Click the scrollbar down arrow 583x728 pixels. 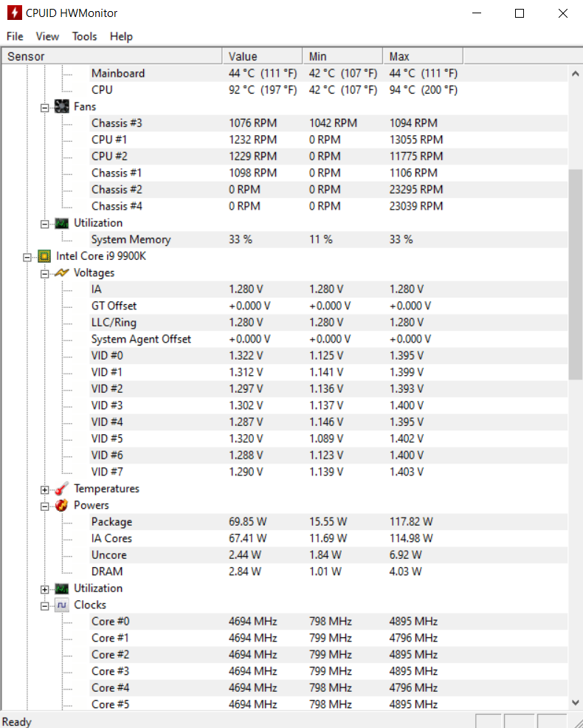[575, 702]
